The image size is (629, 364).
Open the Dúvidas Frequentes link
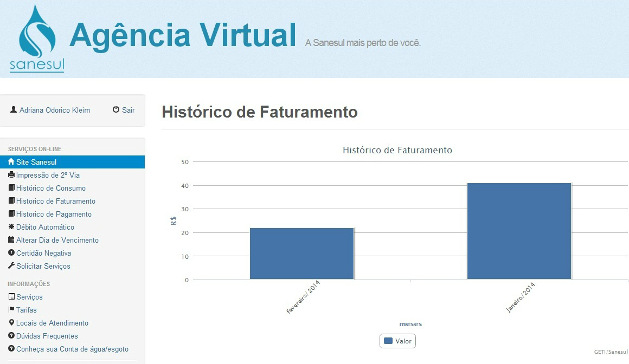coord(47,336)
